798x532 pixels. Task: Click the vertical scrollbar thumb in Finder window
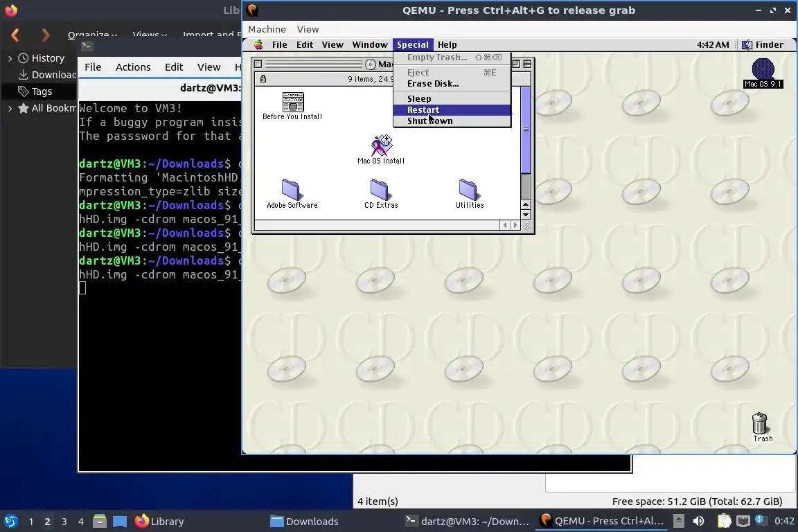coord(526,130)
